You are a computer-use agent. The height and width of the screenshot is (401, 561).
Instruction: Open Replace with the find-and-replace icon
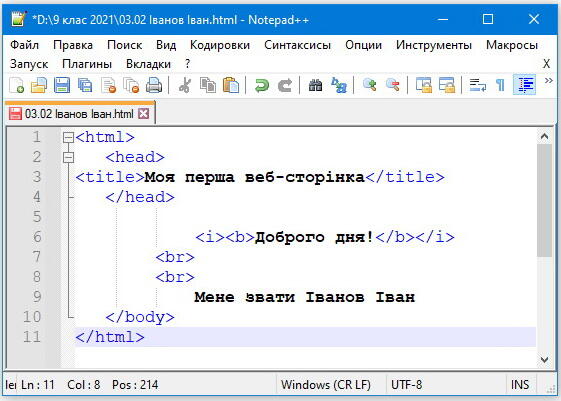click(338, 85)
